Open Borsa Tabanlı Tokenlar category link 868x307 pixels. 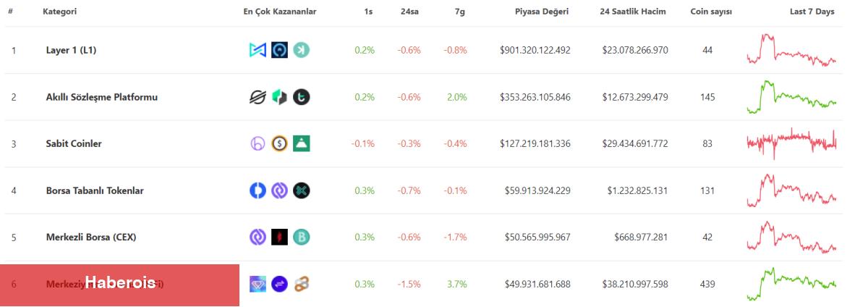[95, 190]
